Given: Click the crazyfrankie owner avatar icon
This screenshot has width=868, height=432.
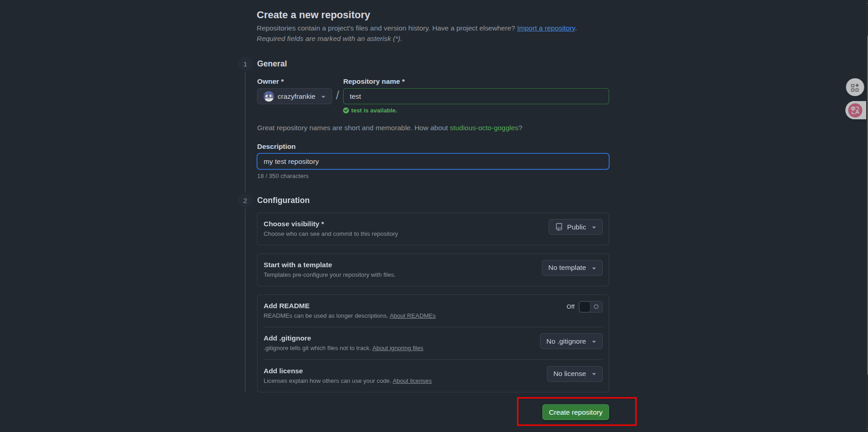Looking at the screenshot, I should point(269,97).
